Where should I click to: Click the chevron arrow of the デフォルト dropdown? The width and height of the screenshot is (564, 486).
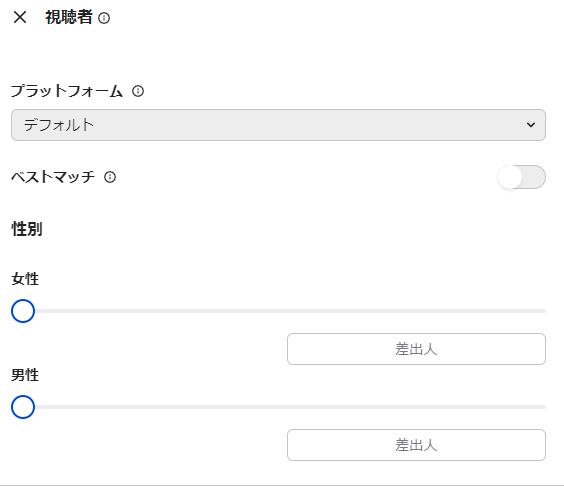(x=531, y=125)
